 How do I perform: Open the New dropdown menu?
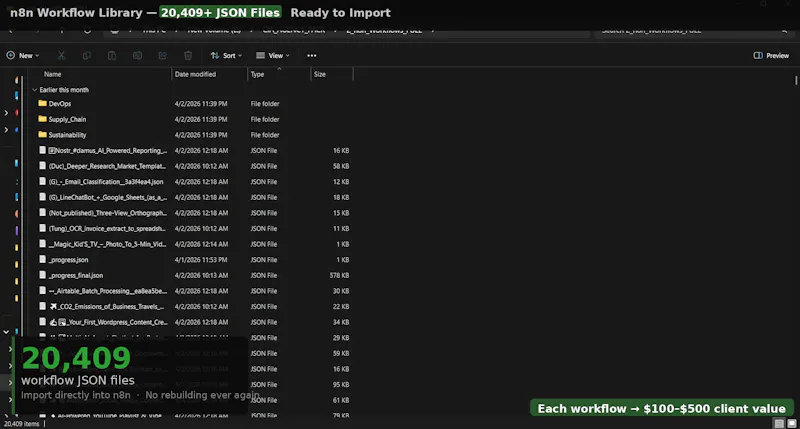23,56
